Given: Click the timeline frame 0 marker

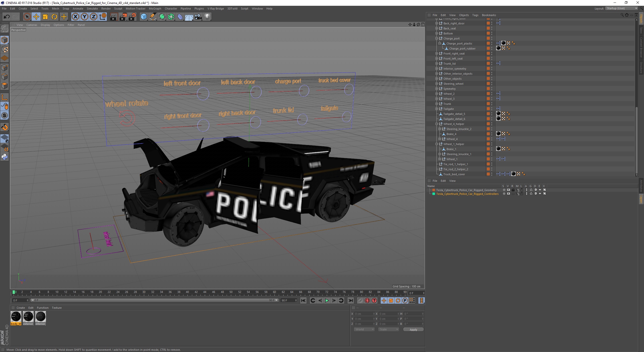Looking at the screenshot, I should click(14, 292).
